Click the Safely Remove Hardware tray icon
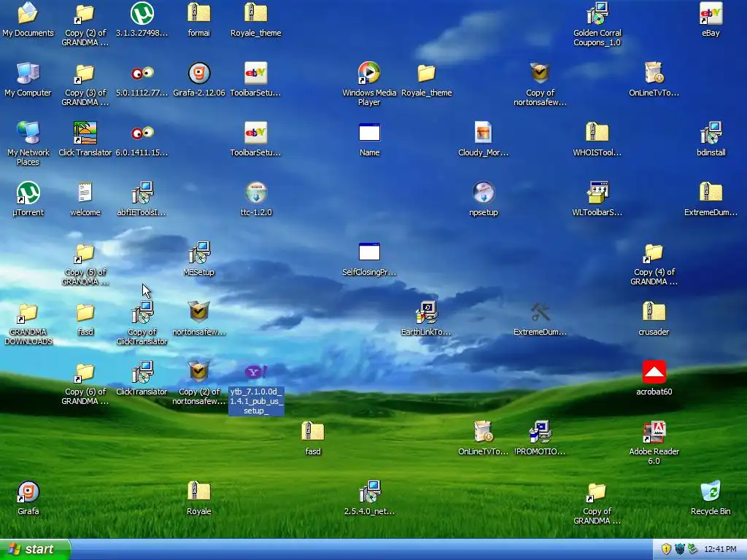The width and height of the screenshot is (747, 560). tap(692, 550)
